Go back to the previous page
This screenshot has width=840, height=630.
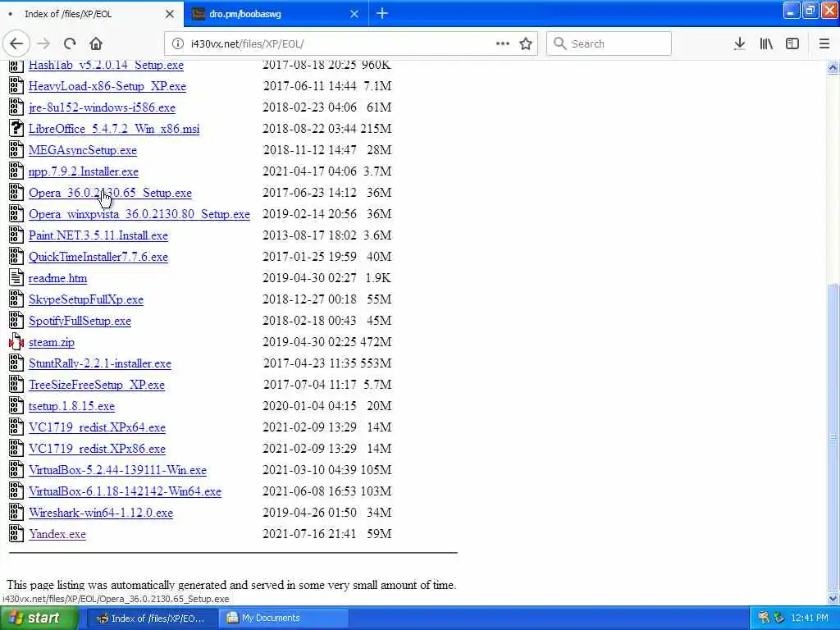coord(16,44)
